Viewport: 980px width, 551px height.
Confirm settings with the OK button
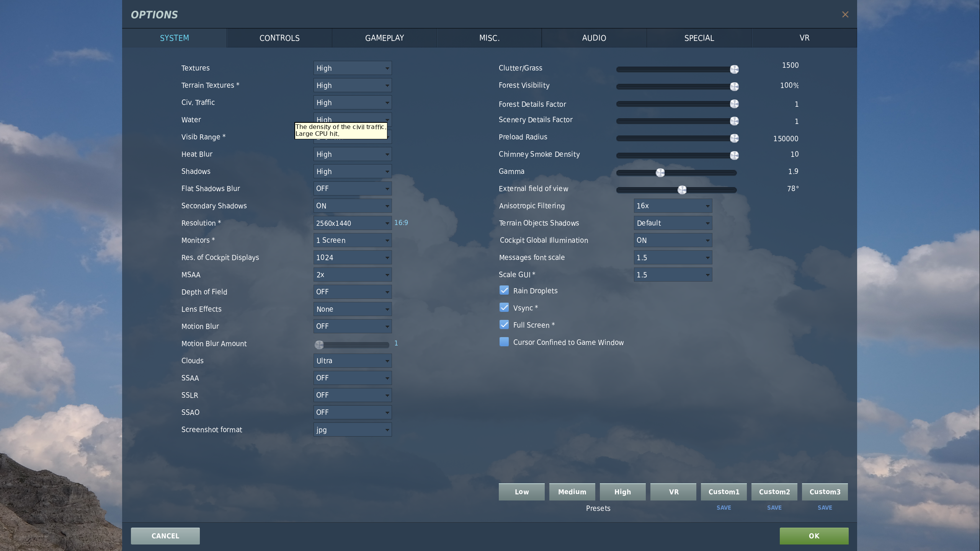814,536
